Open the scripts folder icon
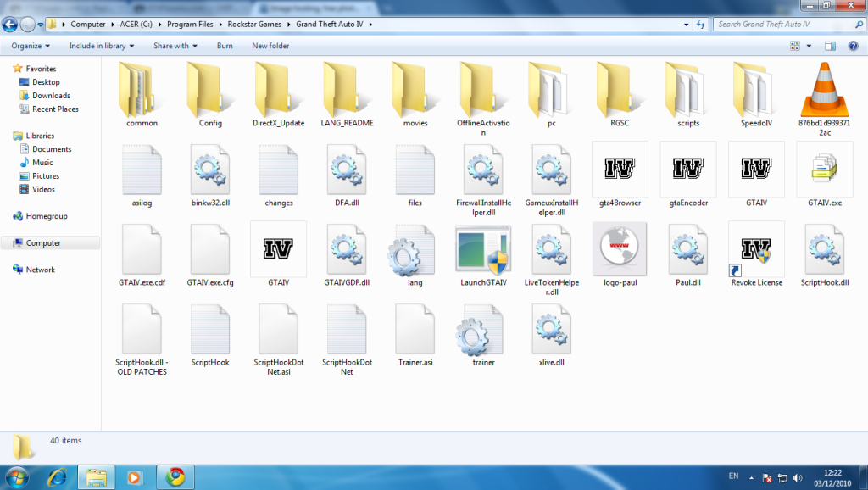The width and height of the screenshot is (868, 490). click(688, 90)
